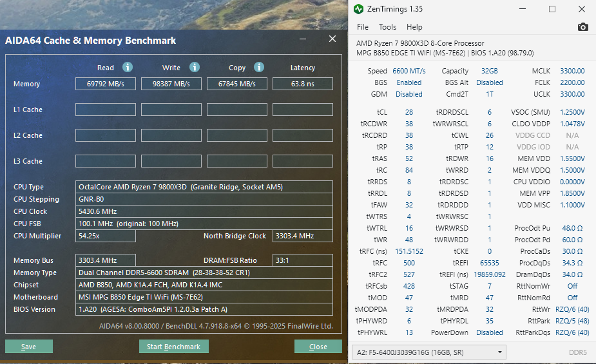The image size is (596, 364).
Task: Click the empty L2 Cache Write field
Action: click(x=171, y=135)
